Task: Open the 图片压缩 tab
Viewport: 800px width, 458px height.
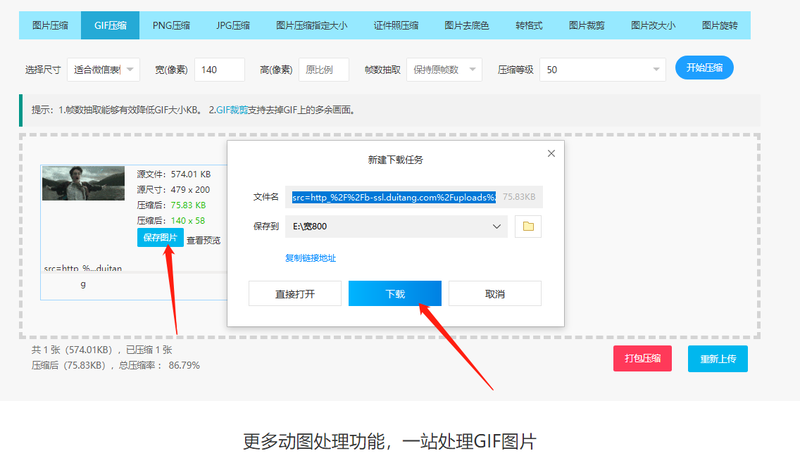Action: [50, 26]
